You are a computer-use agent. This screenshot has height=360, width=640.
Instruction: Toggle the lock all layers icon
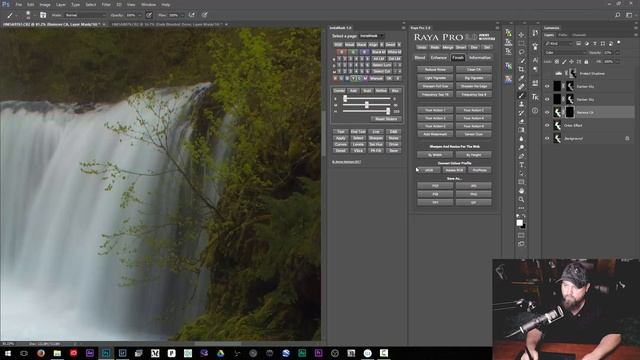[586, 62]
